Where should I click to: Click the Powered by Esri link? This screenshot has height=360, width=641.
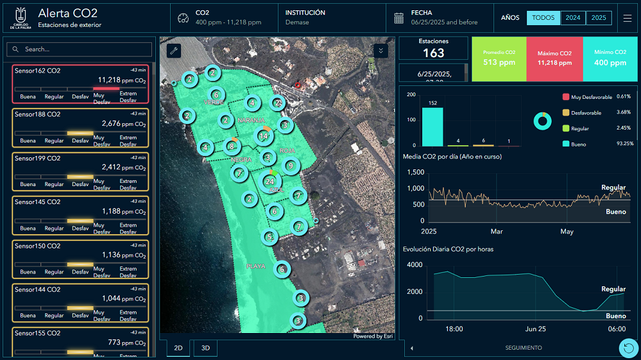pyautogui.click(x=373, y=336)
